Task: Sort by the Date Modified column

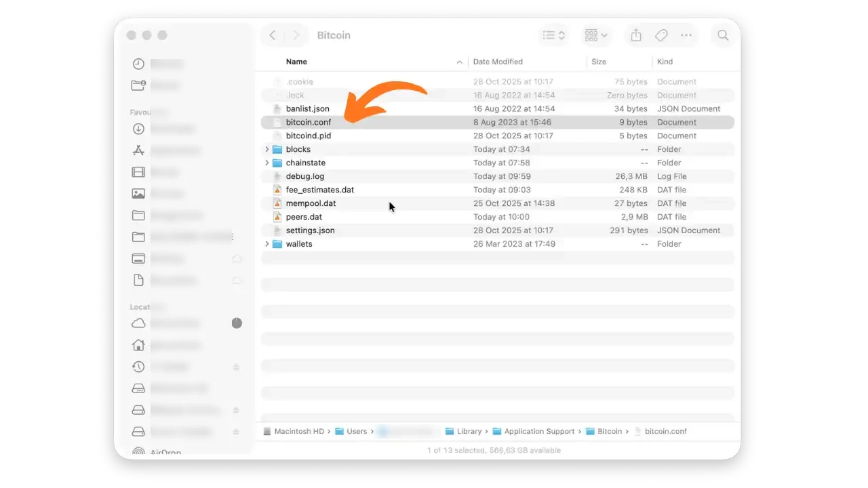Action: [x=498, y=62]
